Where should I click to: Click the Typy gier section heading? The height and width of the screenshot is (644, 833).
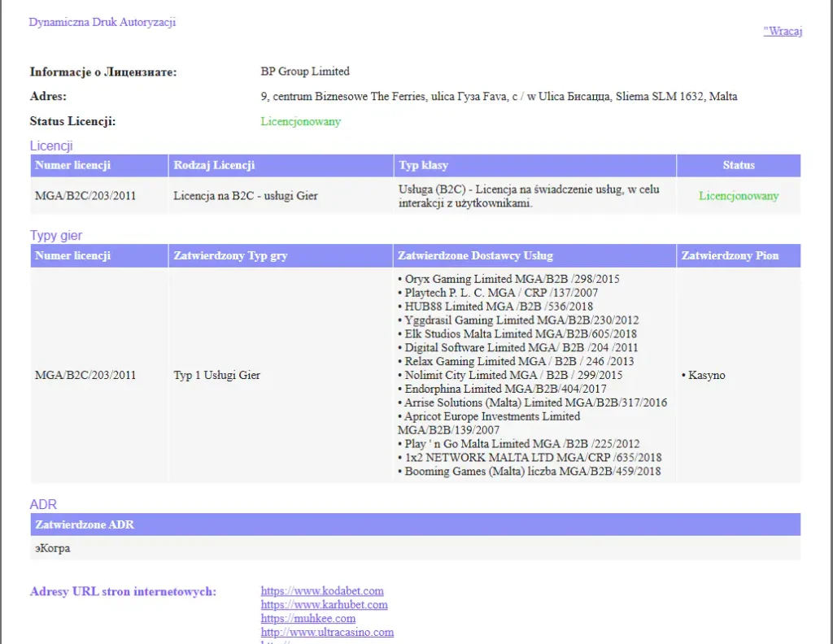pyautogui.click(x=56, y=236)
